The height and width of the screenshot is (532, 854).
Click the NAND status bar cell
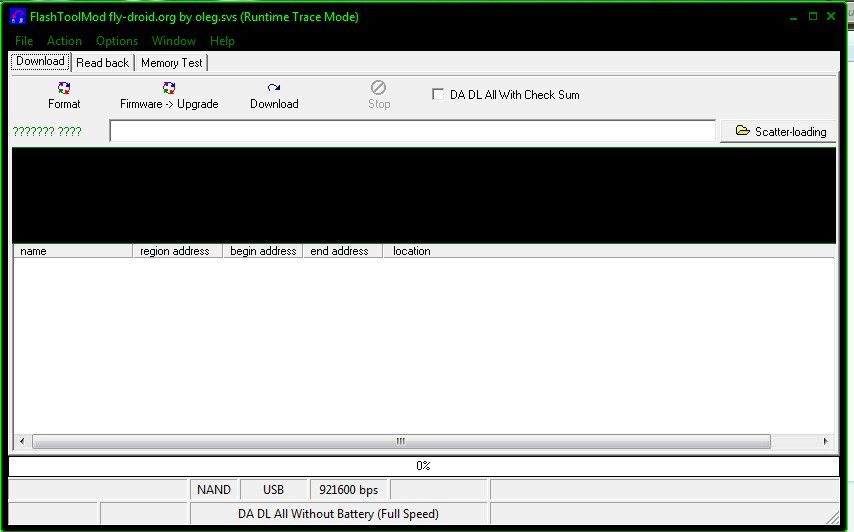pyautogui.click(x=214, y=490)
